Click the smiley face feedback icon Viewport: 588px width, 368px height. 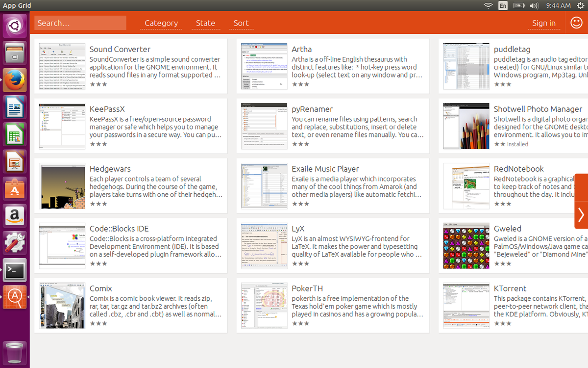tap(577, 23)
